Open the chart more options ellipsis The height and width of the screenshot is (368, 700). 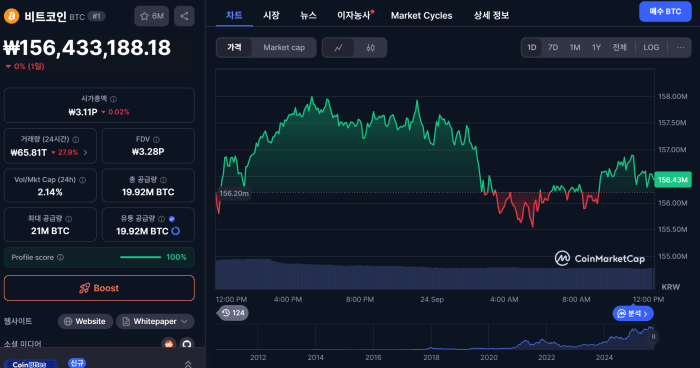680,47
